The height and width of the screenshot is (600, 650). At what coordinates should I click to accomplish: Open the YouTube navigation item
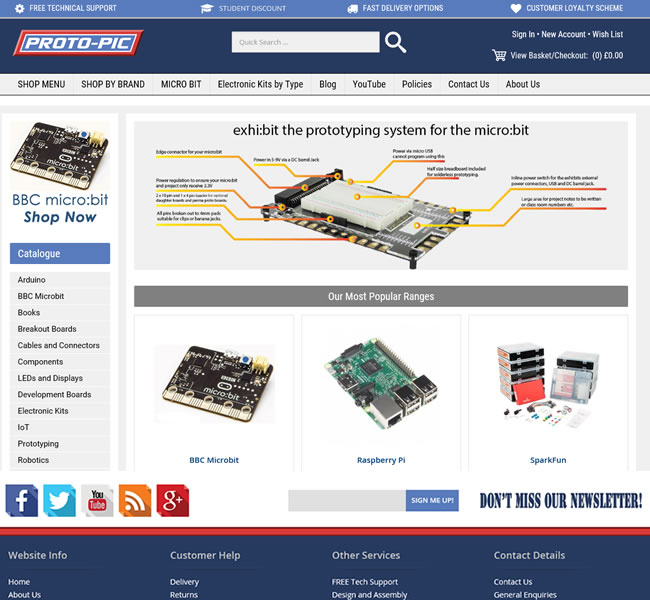coord(369,84)
